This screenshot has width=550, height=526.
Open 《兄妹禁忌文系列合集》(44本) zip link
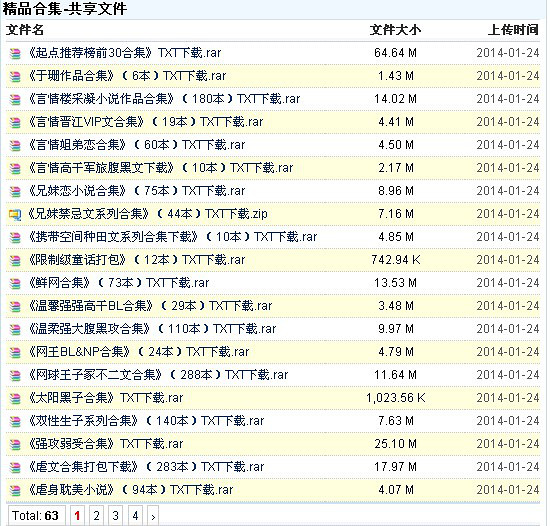(148, 214)
